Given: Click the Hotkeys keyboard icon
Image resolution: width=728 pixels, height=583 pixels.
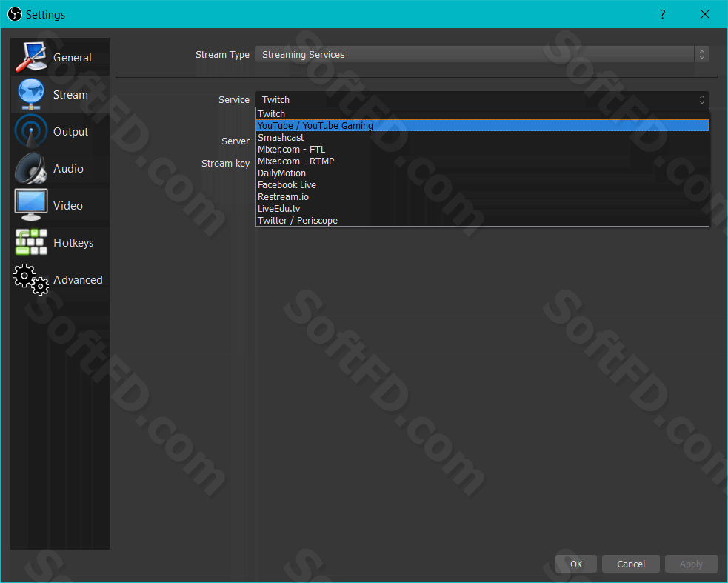Looking at the screenshot, I should coord(31,242).
